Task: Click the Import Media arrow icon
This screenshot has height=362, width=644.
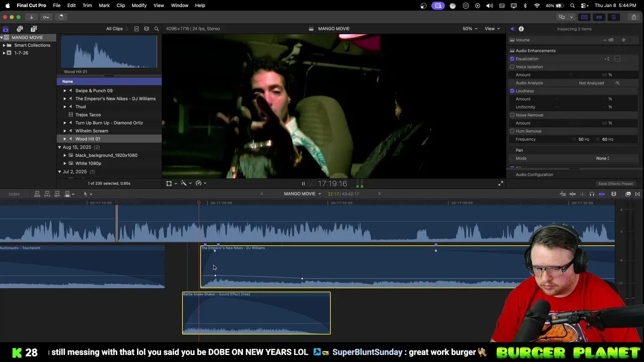Action: tap(31, 17)
